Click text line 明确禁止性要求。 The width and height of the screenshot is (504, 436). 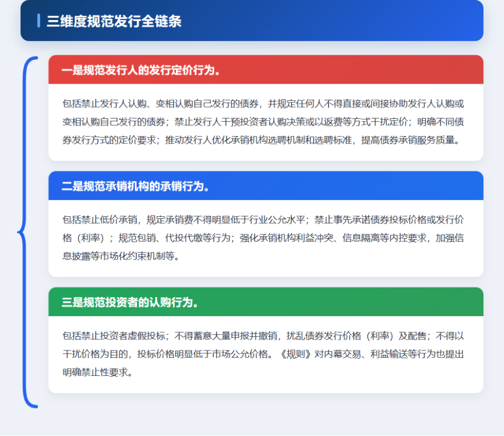98,372
